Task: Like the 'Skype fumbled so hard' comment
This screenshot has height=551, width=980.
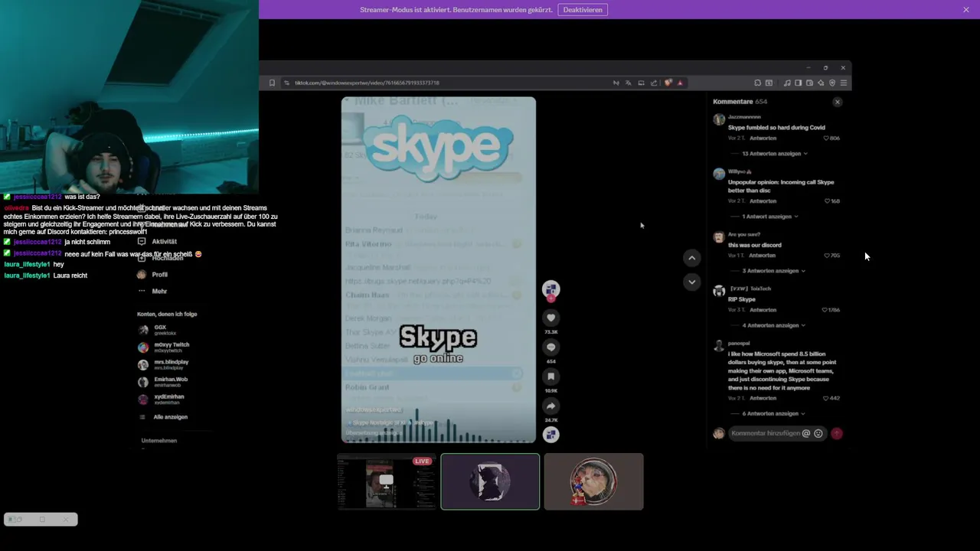Action: click(x=827, y=139)
